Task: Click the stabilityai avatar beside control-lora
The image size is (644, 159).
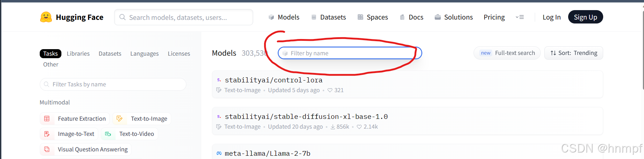Action: tap(219, 80)
